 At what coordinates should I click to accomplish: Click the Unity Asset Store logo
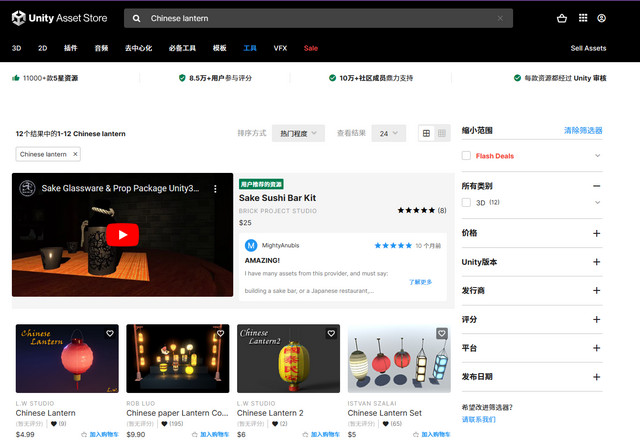click(x=60, y=18)
